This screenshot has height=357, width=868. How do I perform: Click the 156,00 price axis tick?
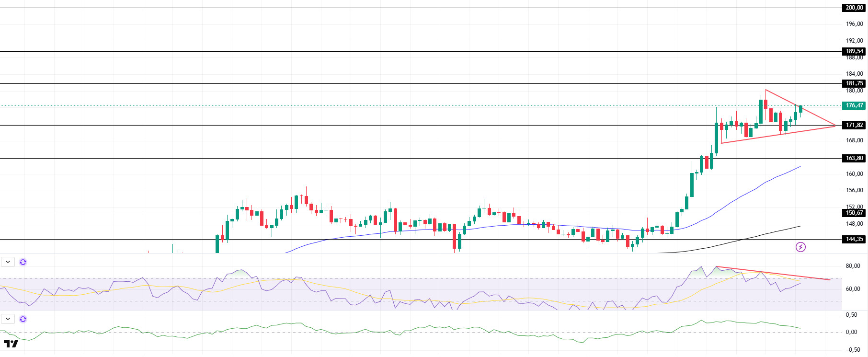click(x=855, y=190)
